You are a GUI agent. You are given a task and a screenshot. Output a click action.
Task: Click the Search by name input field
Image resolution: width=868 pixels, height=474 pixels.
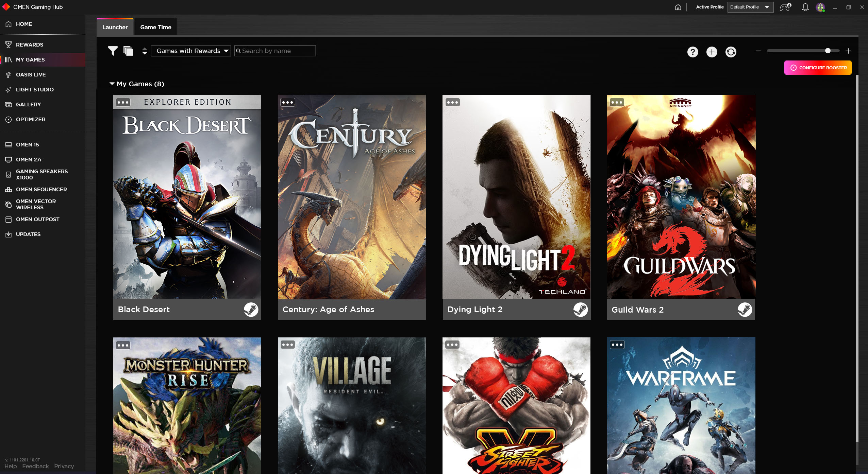coord(274,50)
